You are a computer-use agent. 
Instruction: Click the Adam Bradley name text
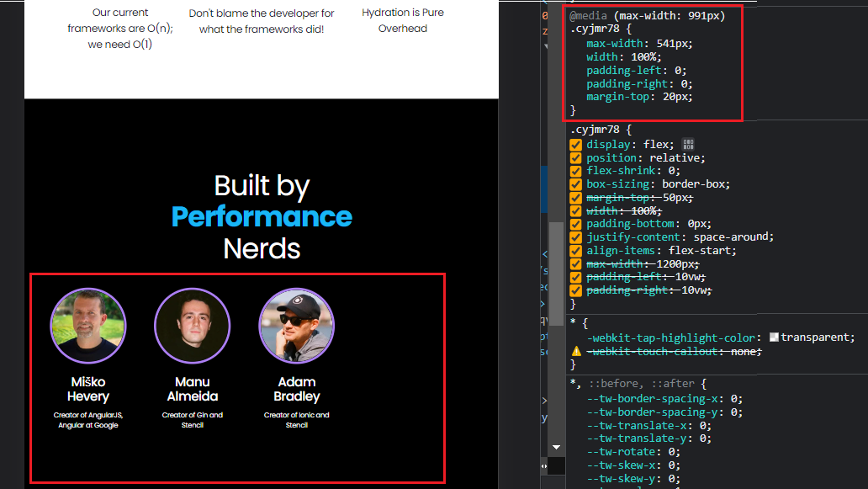click(297, 389)
